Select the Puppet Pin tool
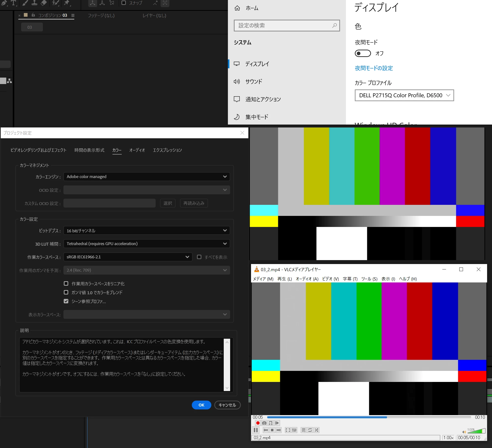492x448 pixels. [67, 3]
